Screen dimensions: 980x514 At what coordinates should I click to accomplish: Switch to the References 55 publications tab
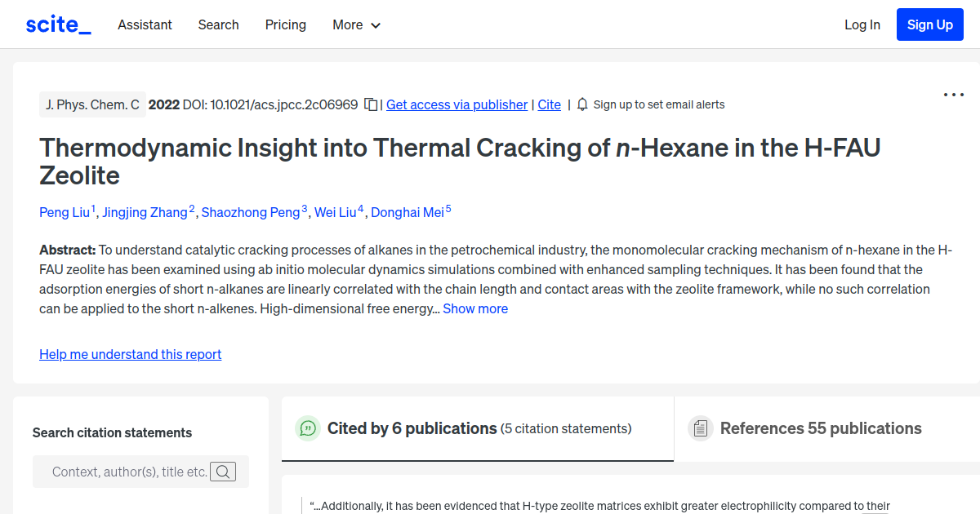point(820,428)
